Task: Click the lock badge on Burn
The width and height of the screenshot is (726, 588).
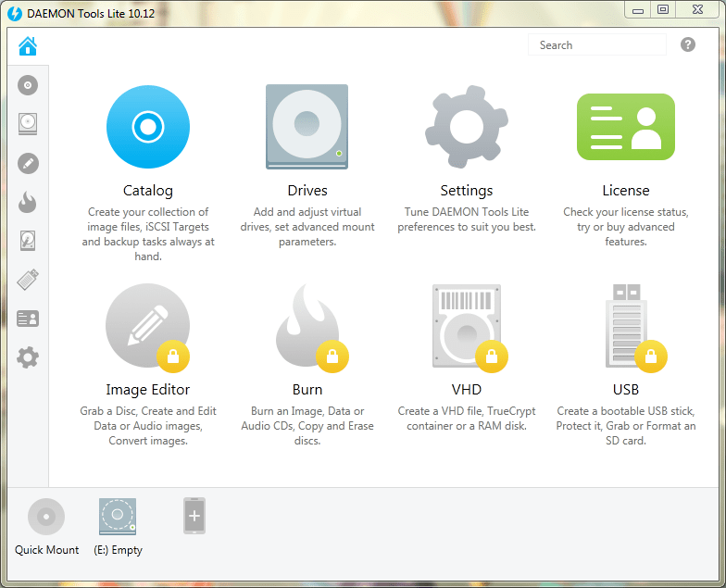Action: 332,356
